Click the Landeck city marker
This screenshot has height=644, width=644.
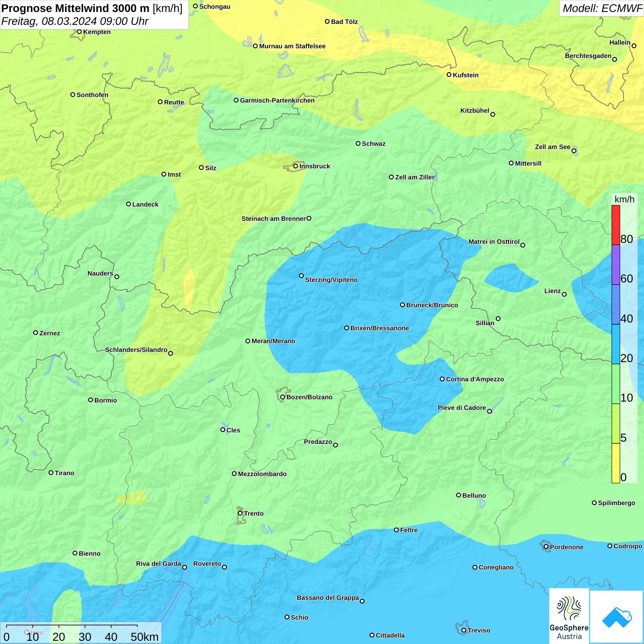tap(129, 204)
